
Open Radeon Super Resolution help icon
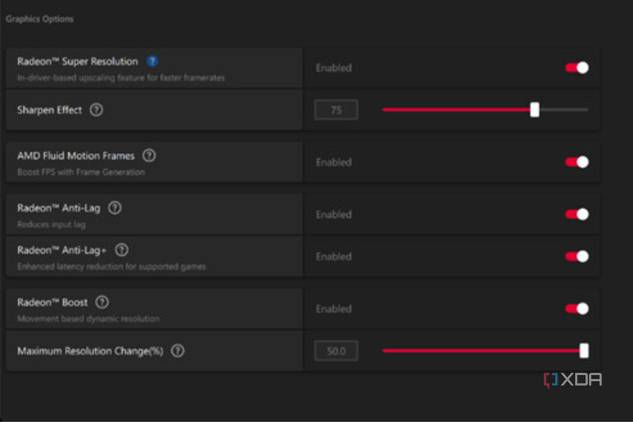(152, 61)
